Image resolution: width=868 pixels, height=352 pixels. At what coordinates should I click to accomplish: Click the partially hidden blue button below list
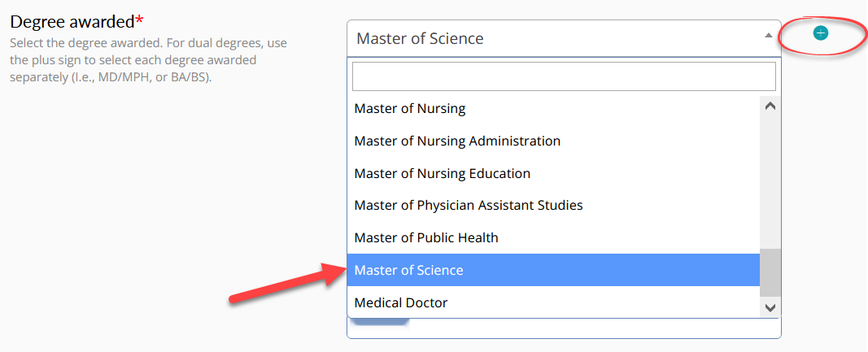click(x=380, y=322)
